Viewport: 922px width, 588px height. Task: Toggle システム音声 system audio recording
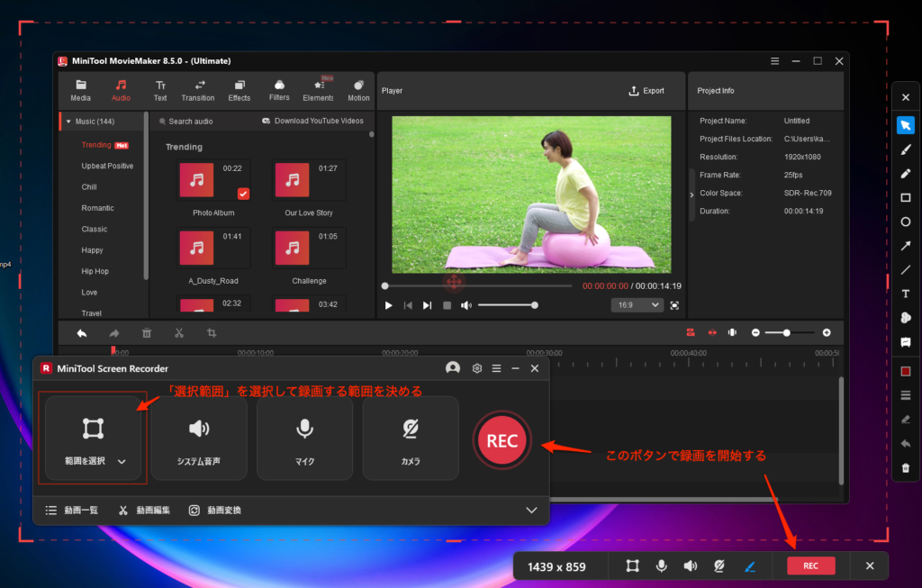point(198,439)
